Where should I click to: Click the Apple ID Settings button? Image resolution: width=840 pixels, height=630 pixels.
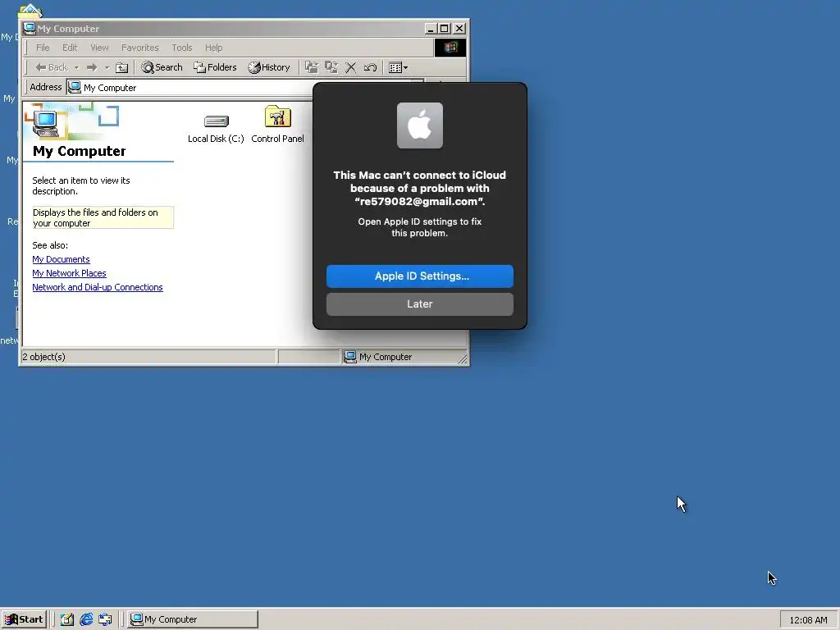pyautogui.click(x=420, y=276)
